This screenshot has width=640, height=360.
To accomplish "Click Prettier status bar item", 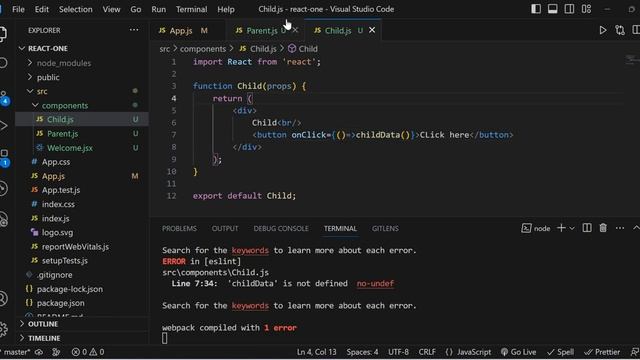I will 602,352.
